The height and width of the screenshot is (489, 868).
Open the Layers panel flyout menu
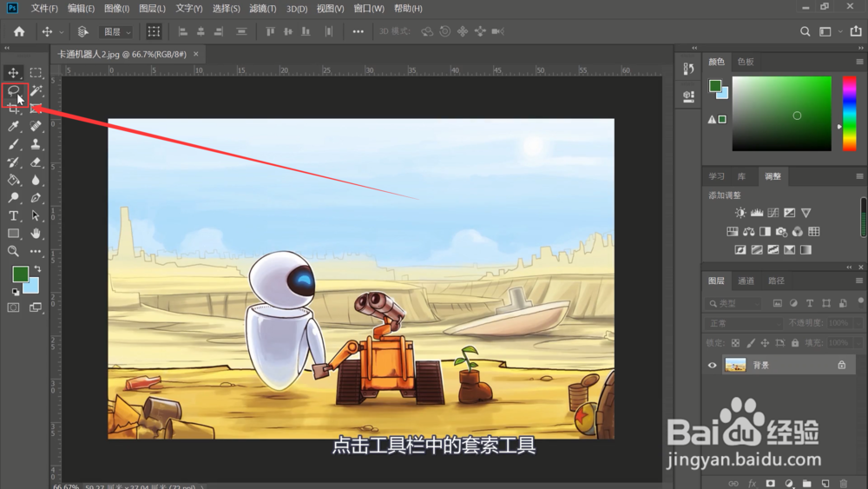(859, 281)
